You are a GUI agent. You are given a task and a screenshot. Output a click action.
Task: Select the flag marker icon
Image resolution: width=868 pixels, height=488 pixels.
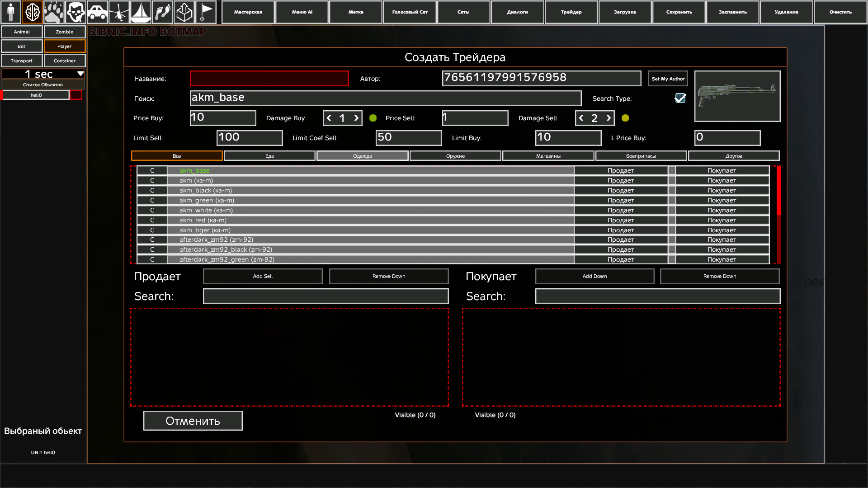[x=206, y=12]
